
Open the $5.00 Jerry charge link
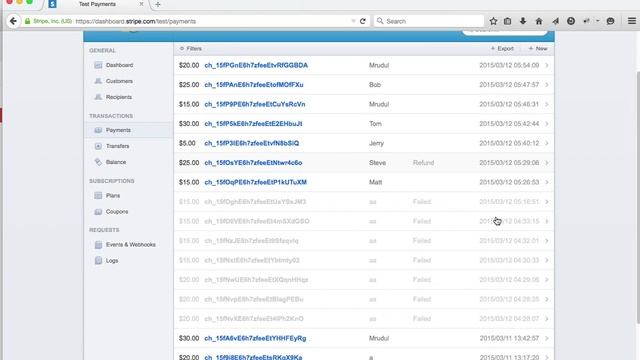pos(251,143)
